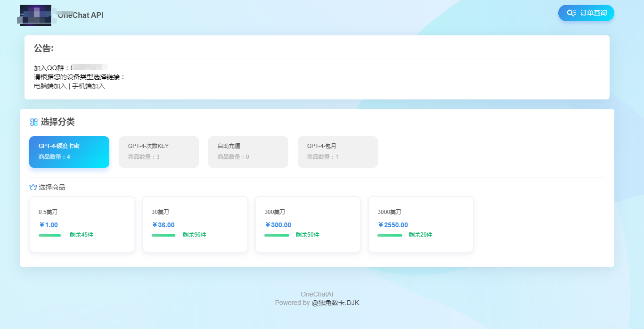Image resolution: width=644 pixels, height=329 pixels.
Task: Click the 商品数量：3 count text
Action: click(144, 156)
